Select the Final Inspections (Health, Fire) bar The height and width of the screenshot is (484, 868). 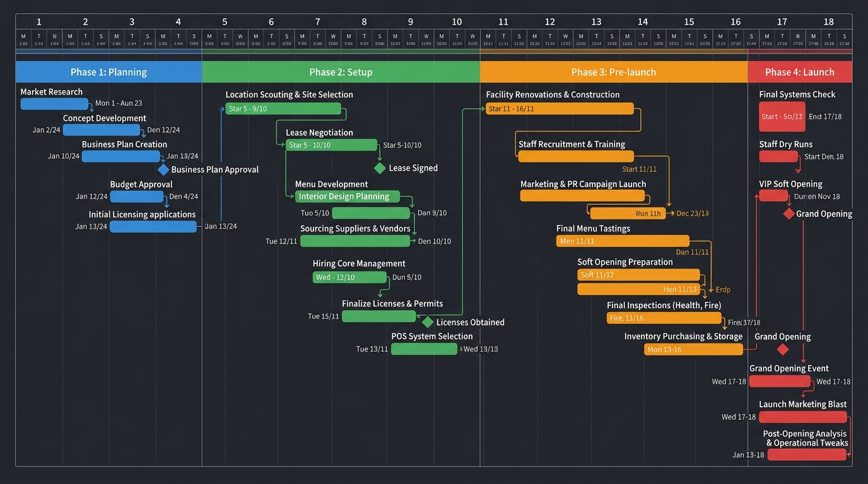pyautogui.click(x=664, y=318)
